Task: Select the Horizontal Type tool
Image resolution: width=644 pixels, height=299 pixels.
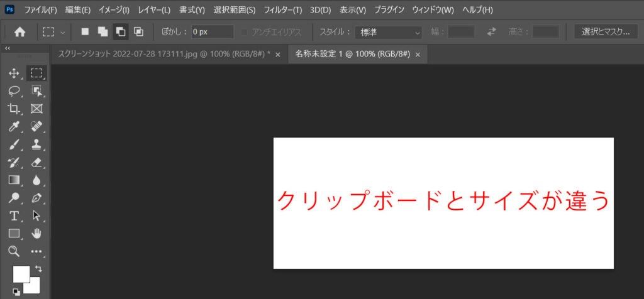Action: point(14,215)
